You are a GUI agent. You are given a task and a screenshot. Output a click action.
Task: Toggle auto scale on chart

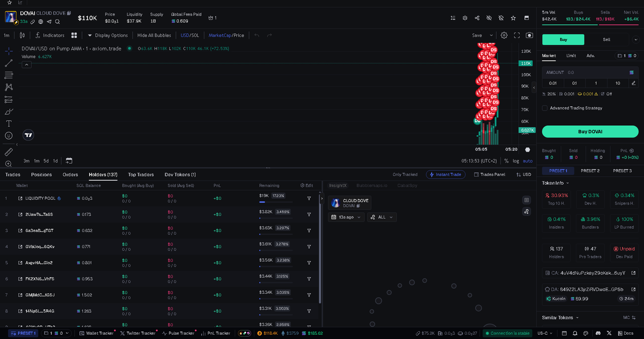(528, 161)
